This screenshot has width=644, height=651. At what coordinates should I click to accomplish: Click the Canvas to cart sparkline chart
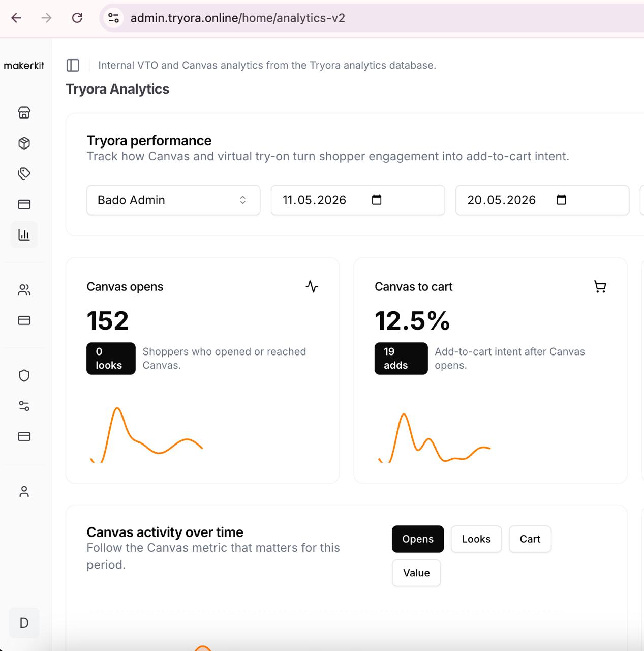pyautogui.click(x=435, y=438)
